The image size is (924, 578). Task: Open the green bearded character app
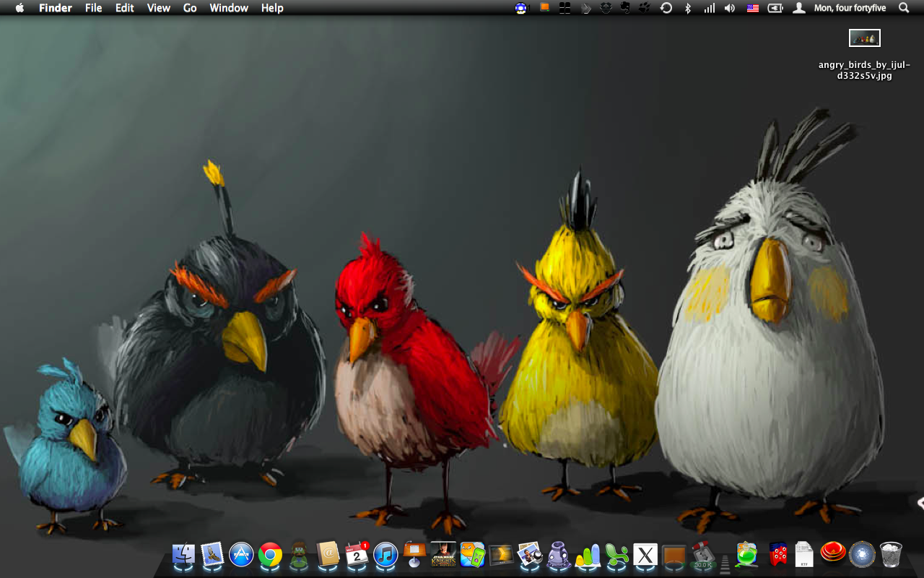coord(299,554)
